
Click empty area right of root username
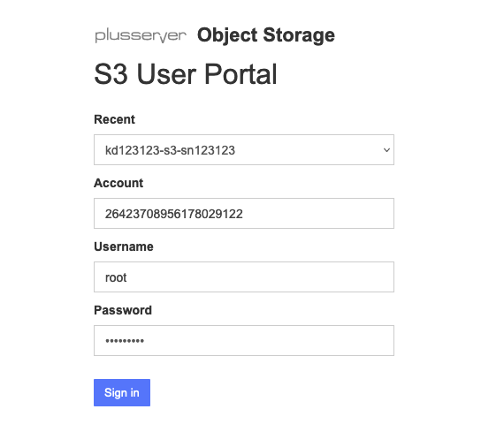click(x=260, y=277)
